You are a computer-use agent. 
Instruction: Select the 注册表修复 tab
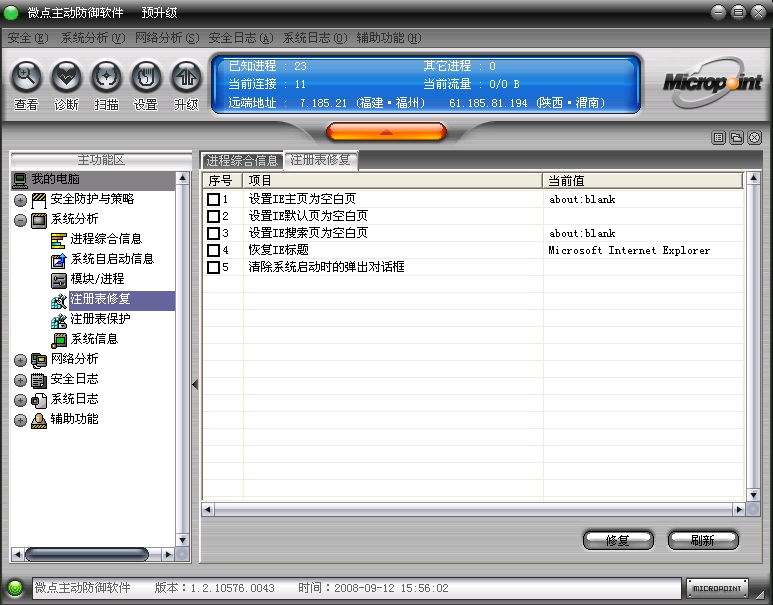(321, 160)
